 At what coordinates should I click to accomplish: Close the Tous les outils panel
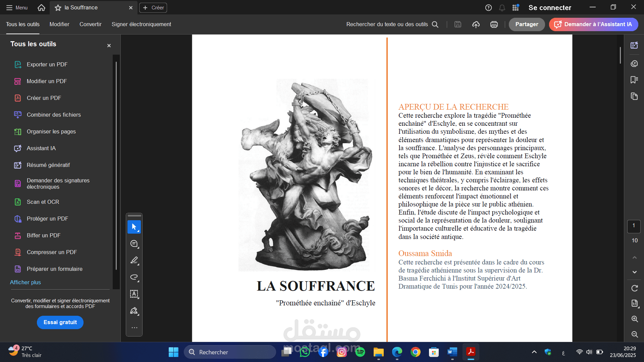click(109, 46)
